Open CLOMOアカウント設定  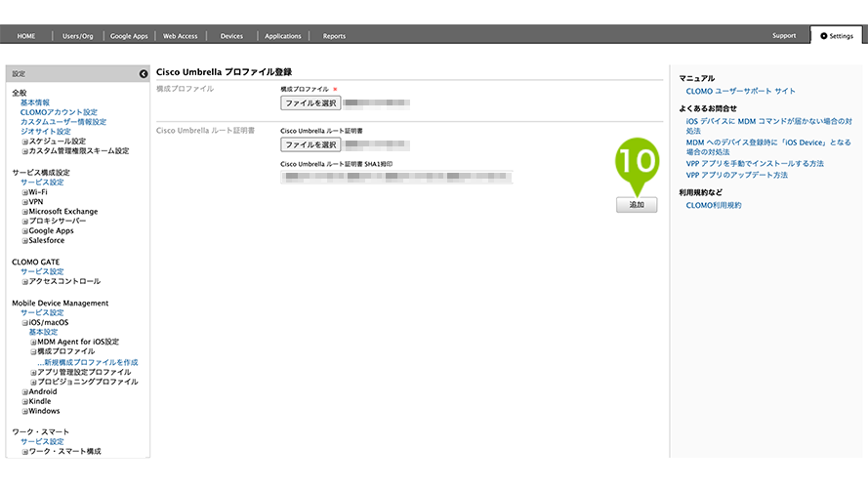(59, 112)
